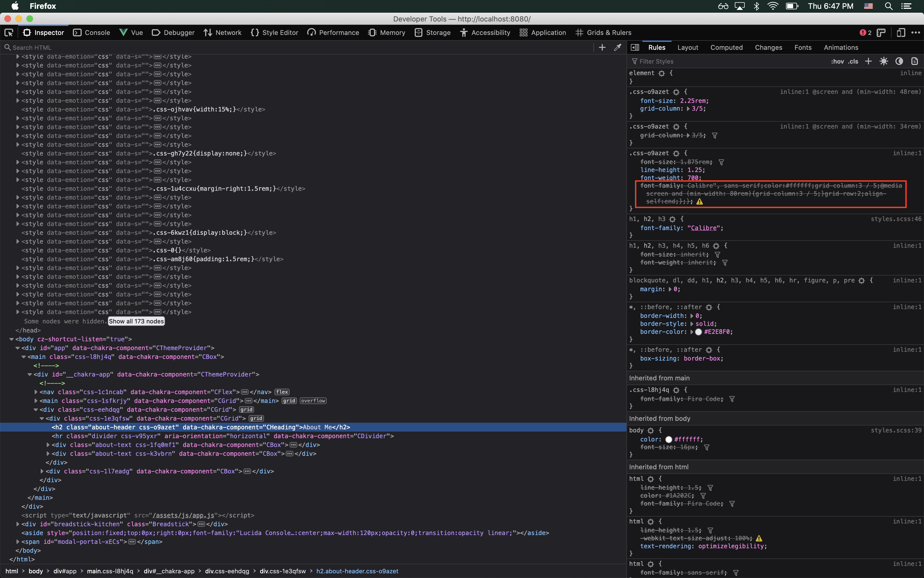924x578 pixels.
Task: Toggle light color scheme simulation icon
Action: (x=884, y=61)
